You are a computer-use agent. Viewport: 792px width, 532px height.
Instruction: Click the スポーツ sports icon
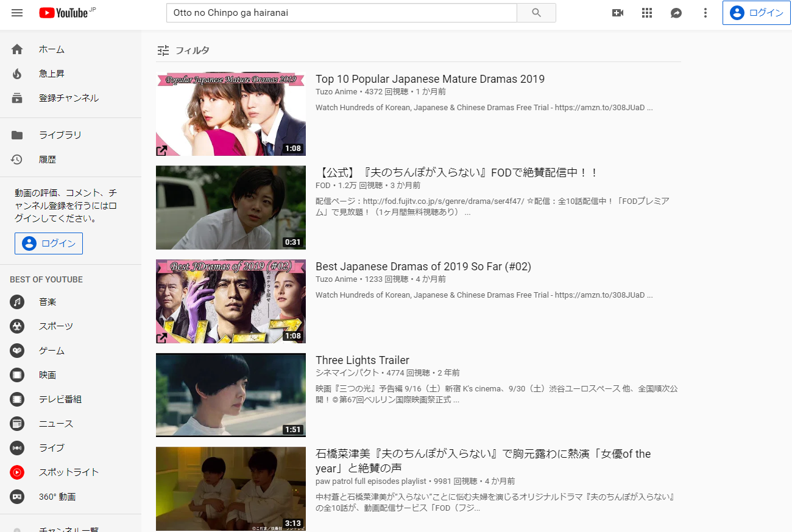17,326
